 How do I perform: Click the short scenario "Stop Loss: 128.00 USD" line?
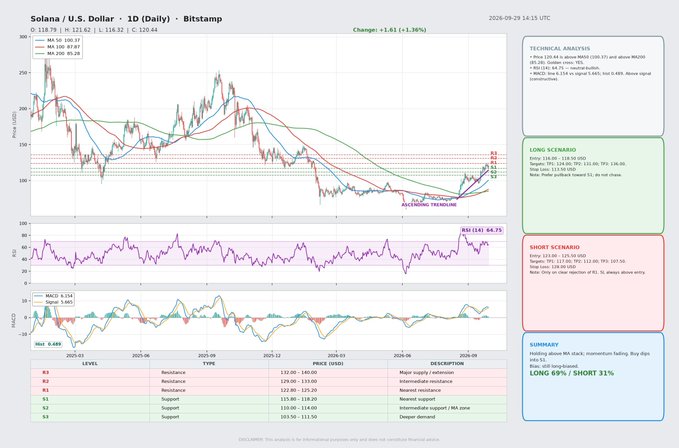[x=553, y=267]
